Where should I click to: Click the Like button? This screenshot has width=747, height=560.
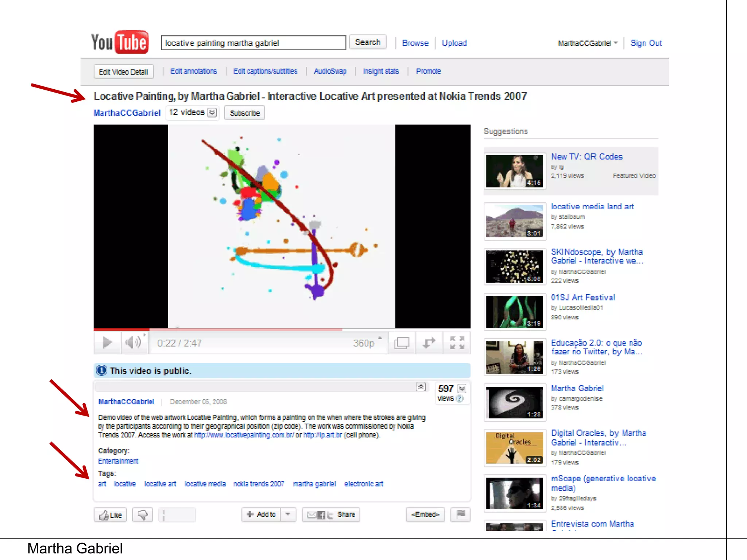[x=110, y=515]
